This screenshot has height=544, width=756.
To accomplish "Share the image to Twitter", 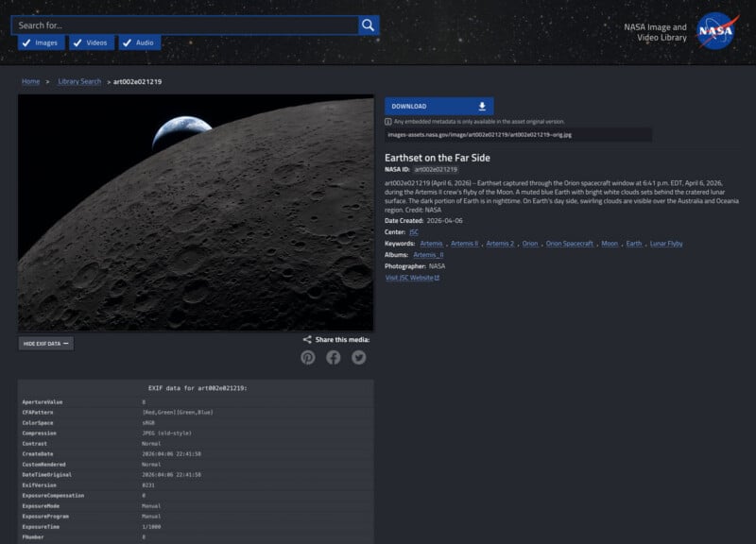I will click(358, 357).
